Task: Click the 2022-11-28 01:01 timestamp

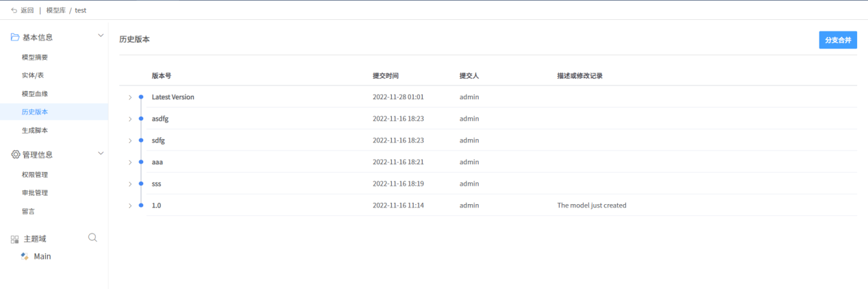Action: pos(398,97)
